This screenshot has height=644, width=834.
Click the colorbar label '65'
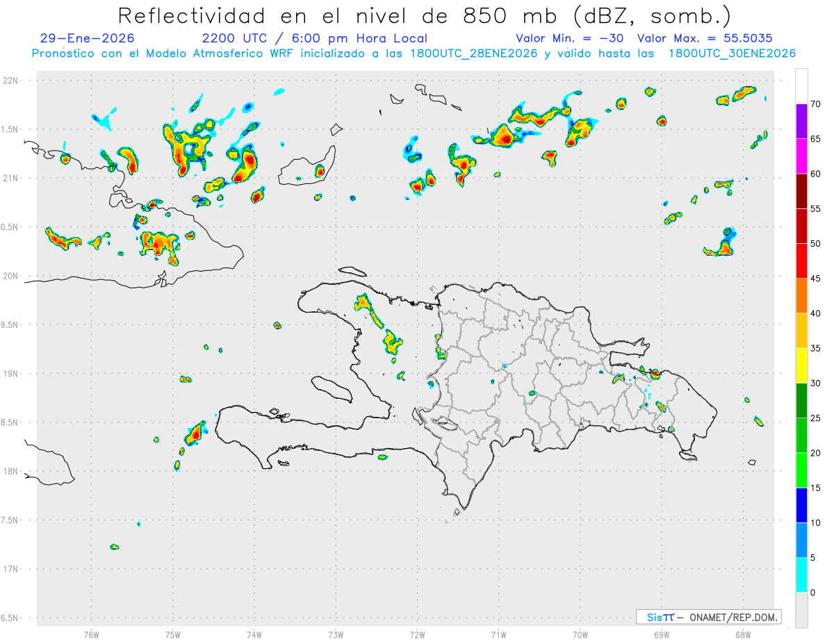pos(816,139)
